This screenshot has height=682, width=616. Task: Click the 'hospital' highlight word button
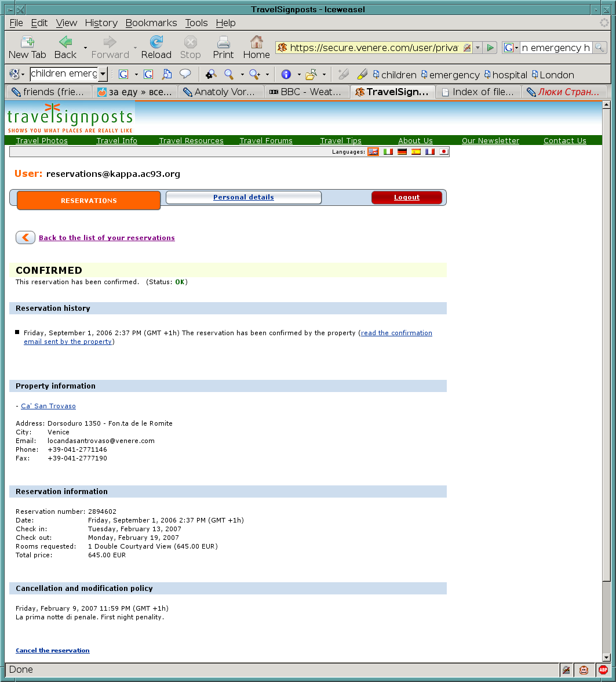[506, 75]
